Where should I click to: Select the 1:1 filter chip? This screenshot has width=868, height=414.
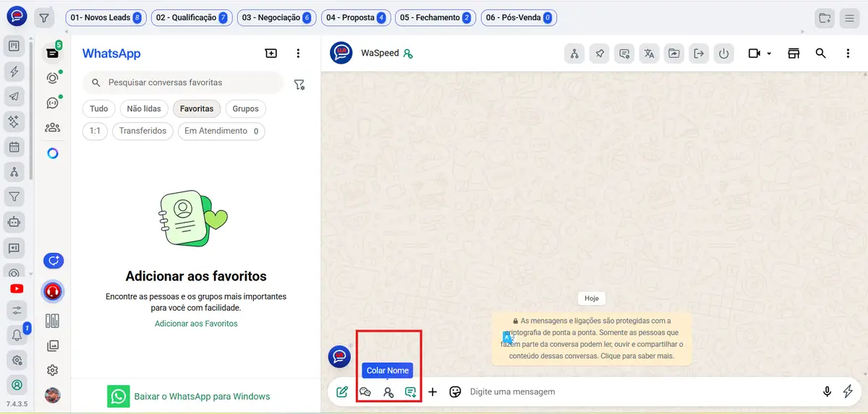tap(95, 131)
